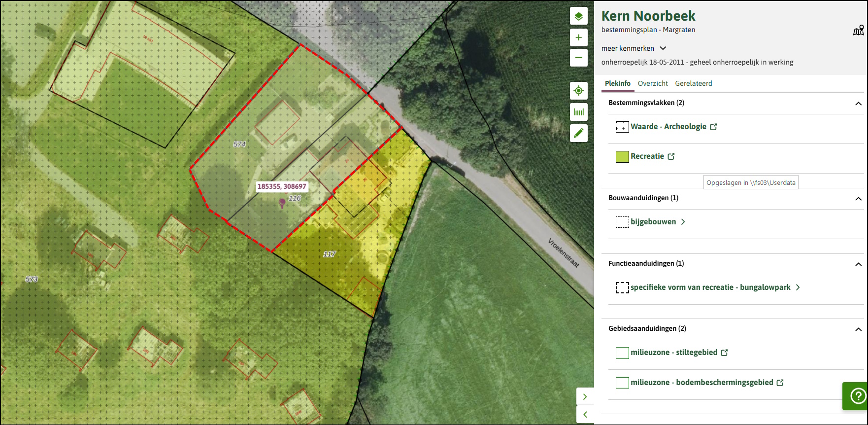Click the bodembeschermingsgebied legend box
Image resolution: width=868 pixels, height=425 pixels.
point(622,383)
